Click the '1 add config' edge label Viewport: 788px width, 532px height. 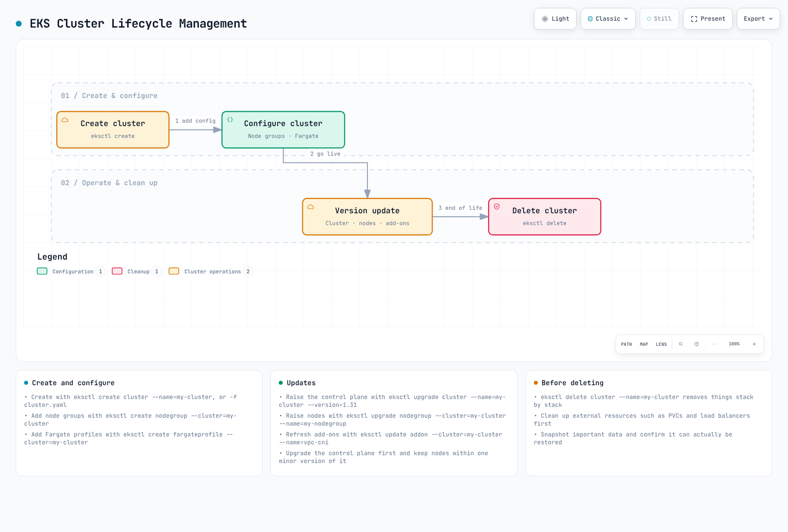click(x=196, y=121)
